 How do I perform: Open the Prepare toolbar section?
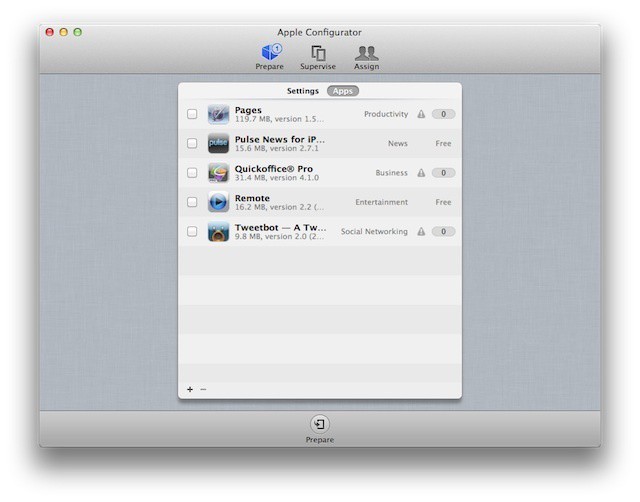[270, 56]
